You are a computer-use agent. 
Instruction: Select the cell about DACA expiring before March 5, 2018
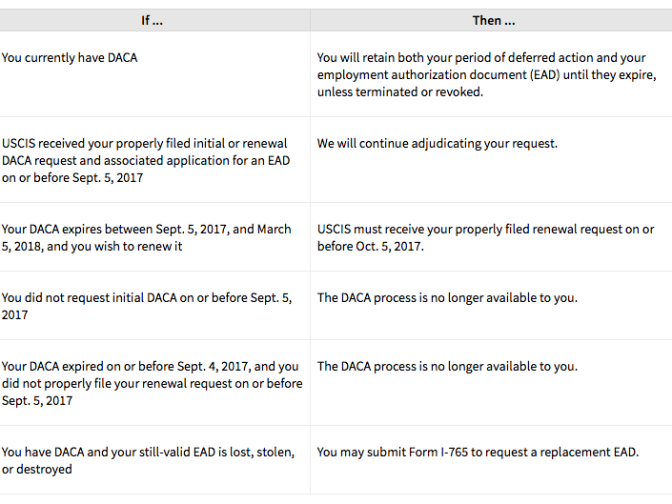(146, 237)
